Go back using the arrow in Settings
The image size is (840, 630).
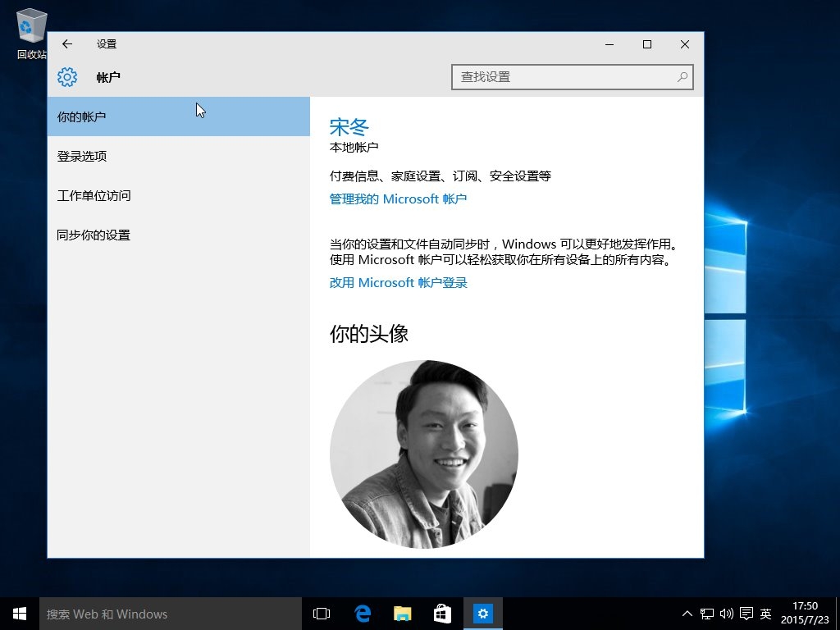[67, 44]
